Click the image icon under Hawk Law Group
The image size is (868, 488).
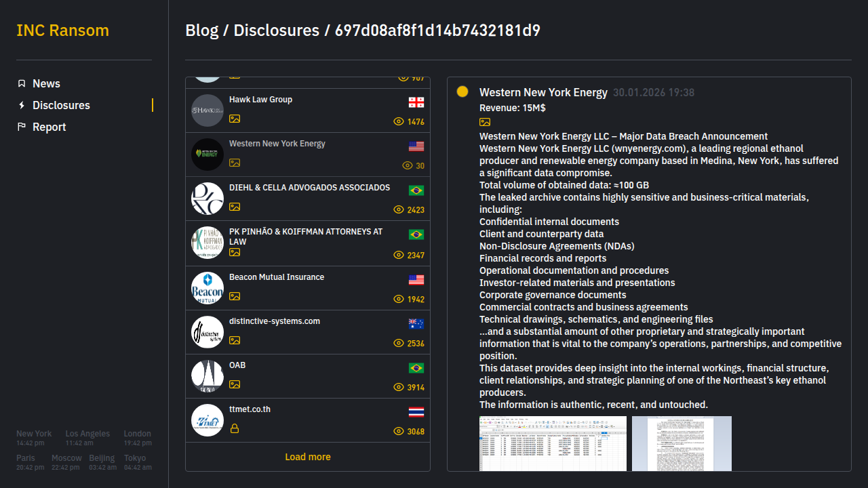pyautogui.click(x=235, y=119)
